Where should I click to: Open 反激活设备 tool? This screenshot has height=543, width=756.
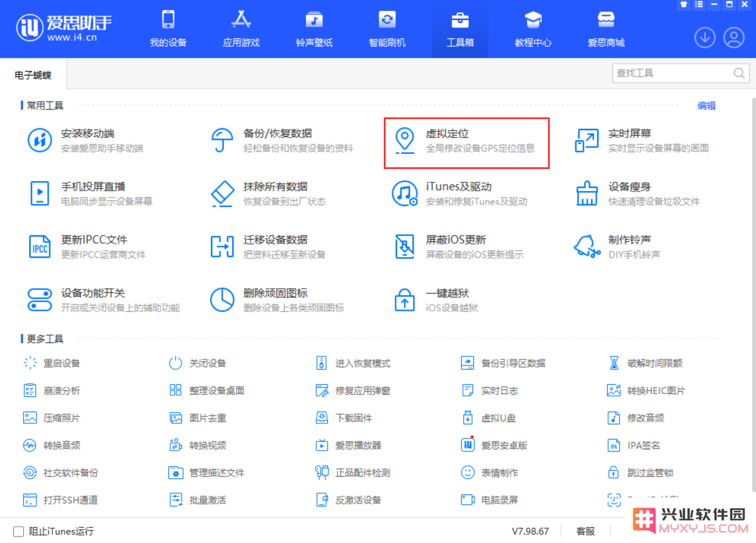coord(349,500)
